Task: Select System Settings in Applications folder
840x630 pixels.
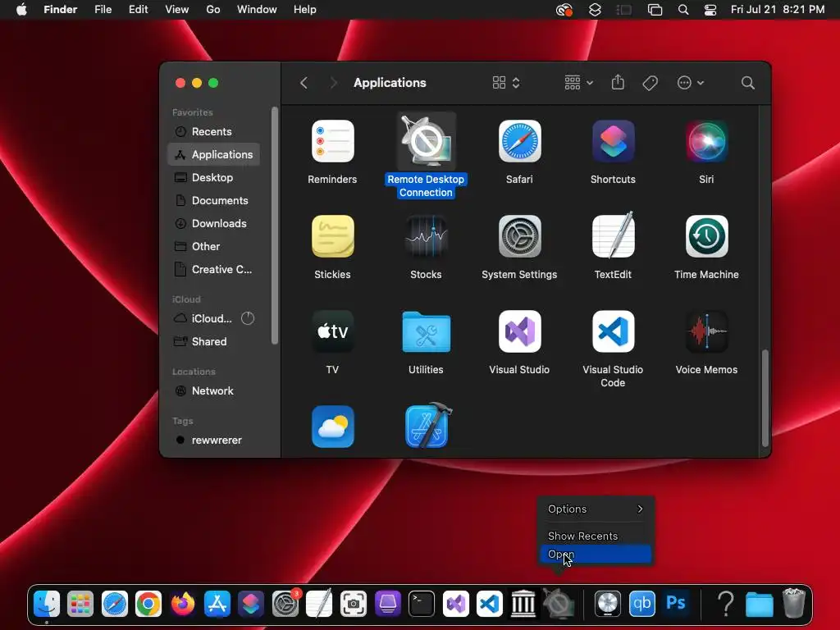Action: point(519,236)
